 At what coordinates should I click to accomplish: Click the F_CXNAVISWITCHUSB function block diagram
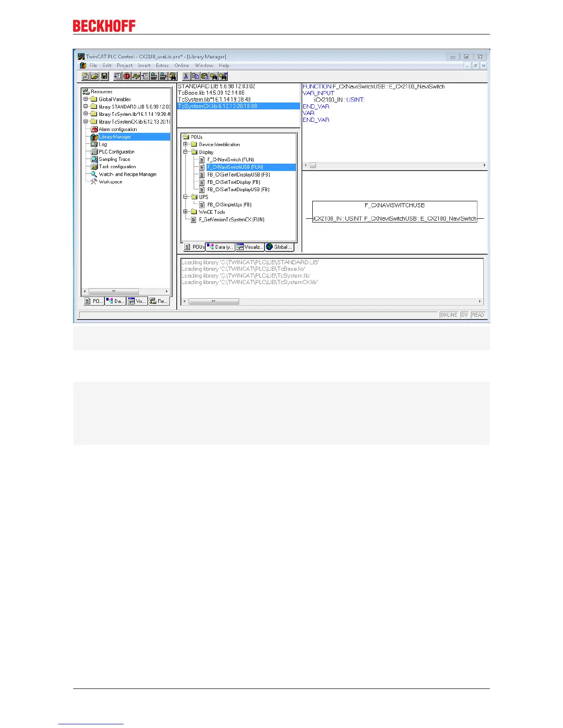395,212
